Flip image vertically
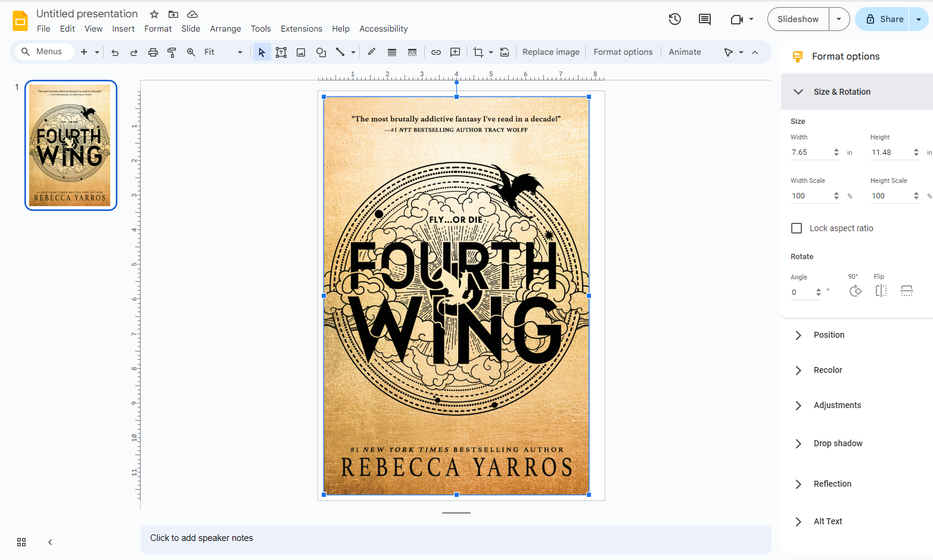Viewport: 933px width, 560px height. click(x=907, y=291)
